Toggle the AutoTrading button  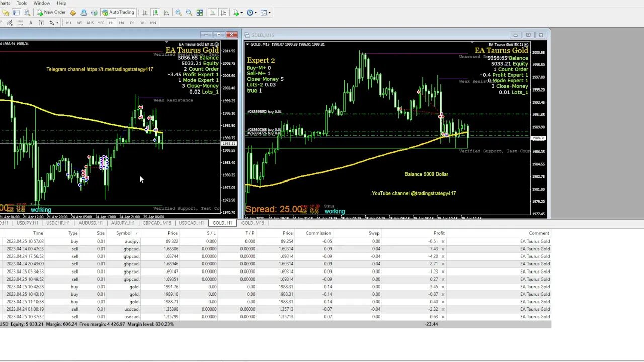(118, 12)
